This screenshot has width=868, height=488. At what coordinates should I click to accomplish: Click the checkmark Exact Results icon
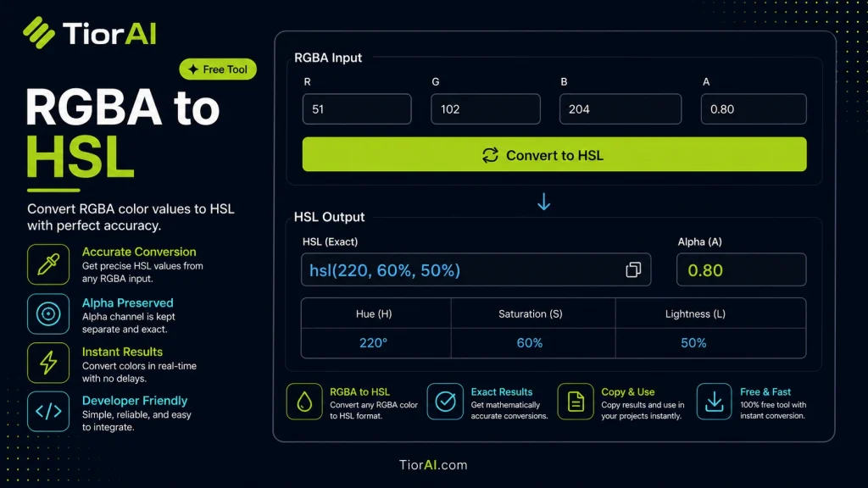445,402
